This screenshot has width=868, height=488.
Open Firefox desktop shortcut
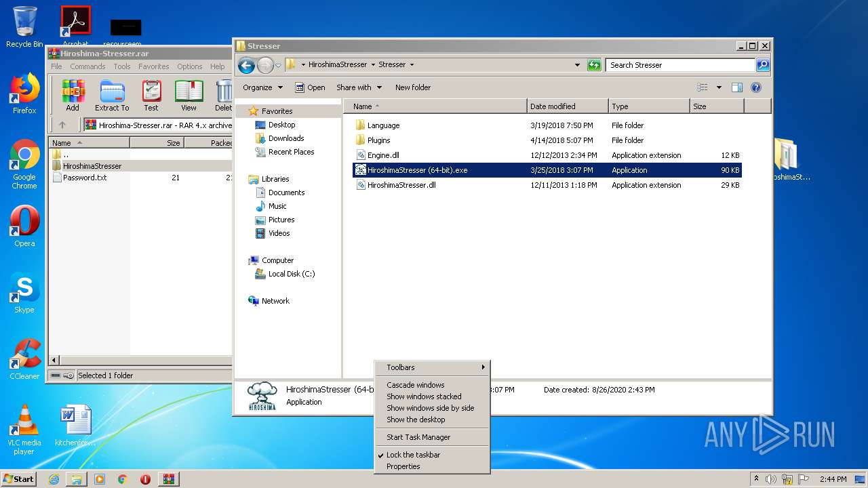[24, 94]
